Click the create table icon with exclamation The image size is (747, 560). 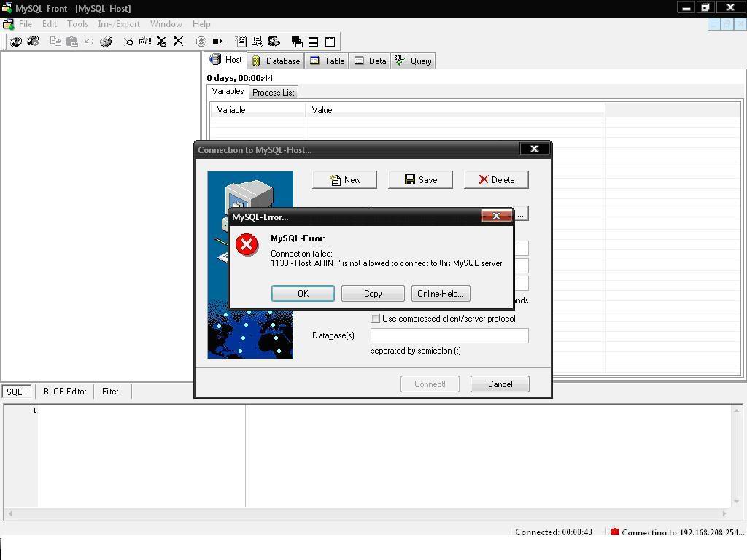point(145,42)
